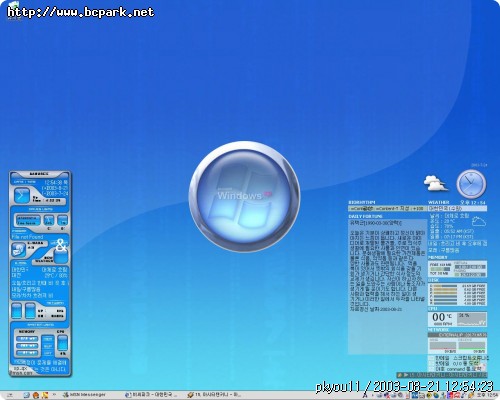The image size is (500, 400).
Task: Click the DAILY FORTUNE text box
Action: [387, 287]
